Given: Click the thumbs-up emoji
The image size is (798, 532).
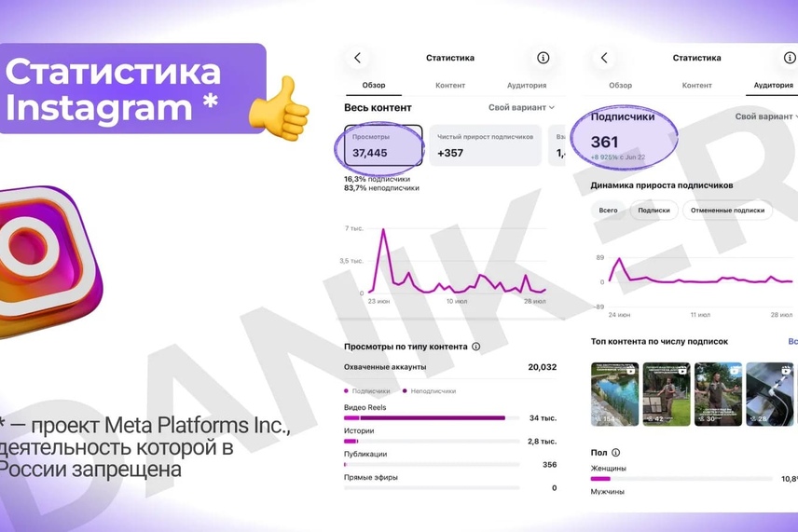Looking at the screenshot, I should 279,108.
